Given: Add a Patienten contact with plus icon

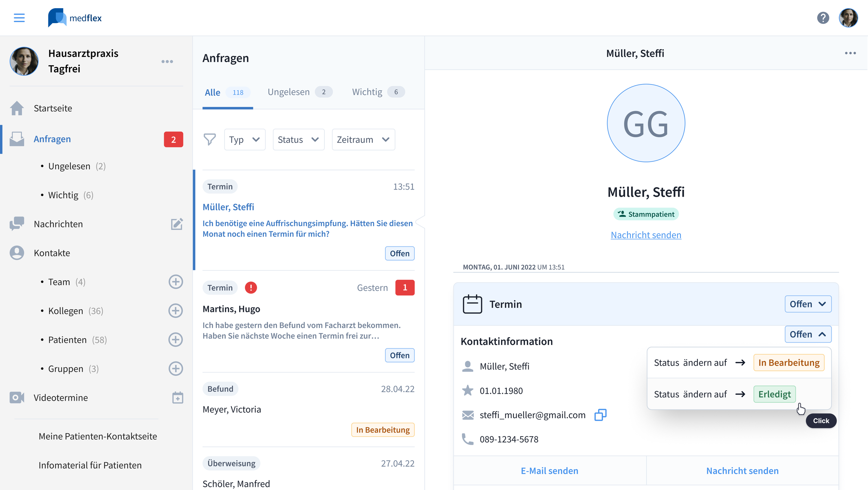Looking at the screenshot, I should click(x=176, y=340).
